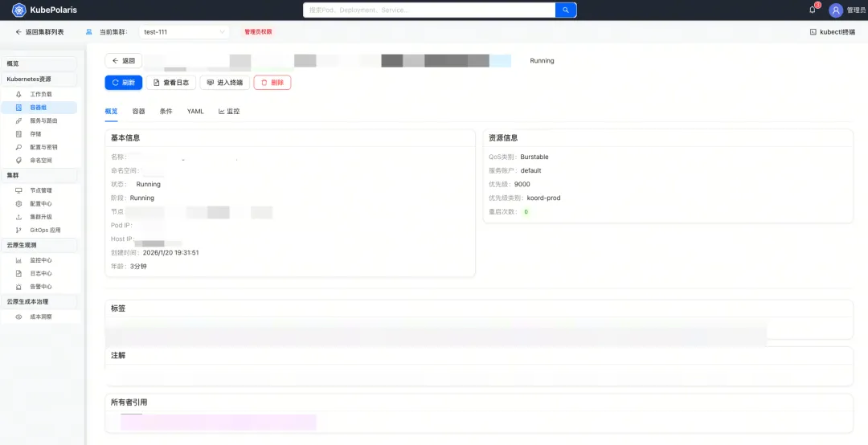Click the red 管理员权限 tag
The height and width of the screenshot is (445, 868).
coord(258,32)
